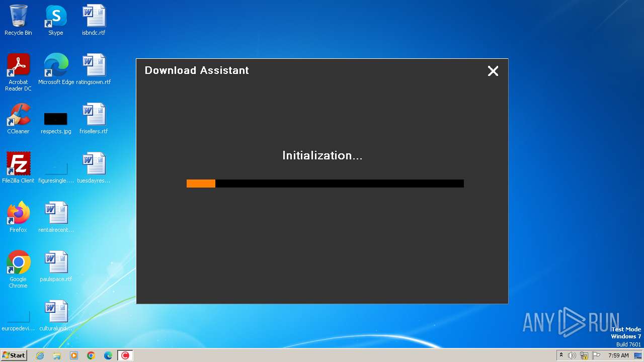Open the Windows Start menu

(14, 355)
